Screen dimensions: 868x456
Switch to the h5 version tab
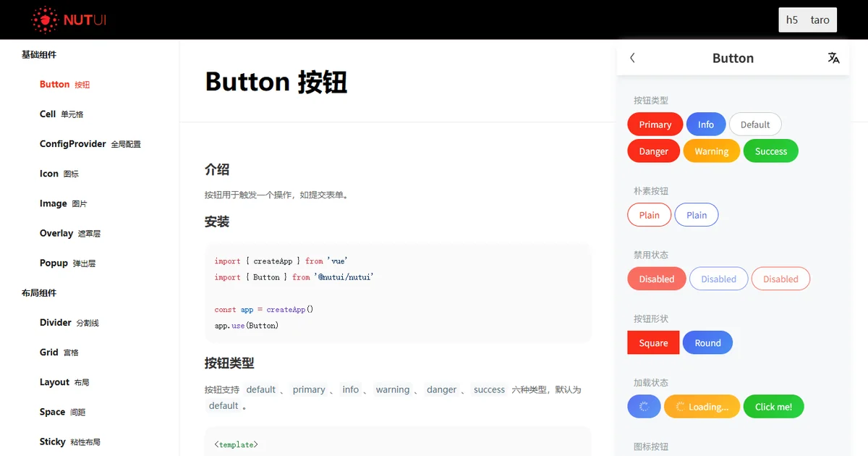point(792,20)
